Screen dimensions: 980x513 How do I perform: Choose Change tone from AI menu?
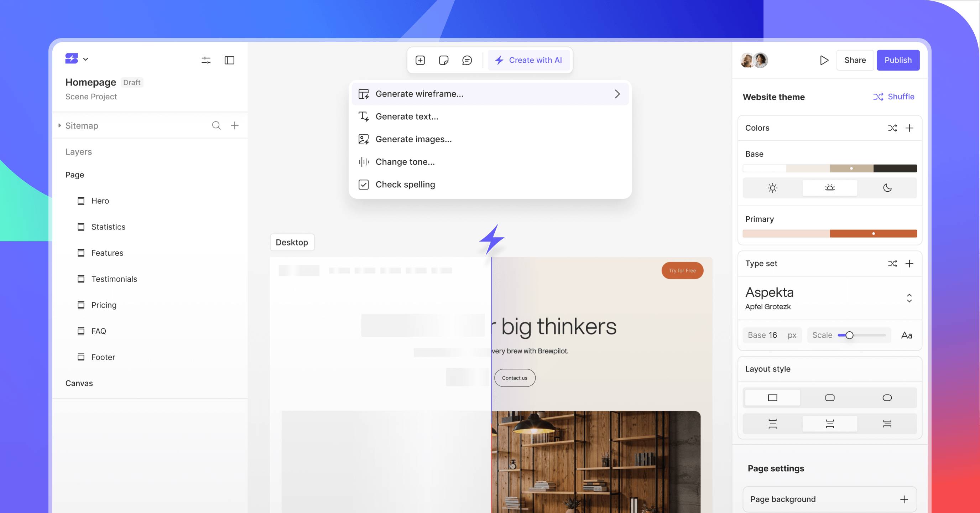click(x=405, y=162)
